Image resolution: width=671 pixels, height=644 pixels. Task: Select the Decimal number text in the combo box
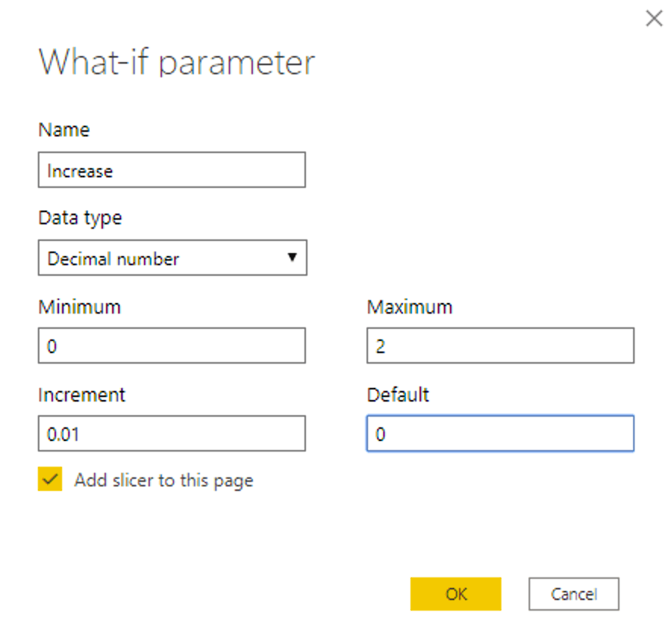click(113, 259)
